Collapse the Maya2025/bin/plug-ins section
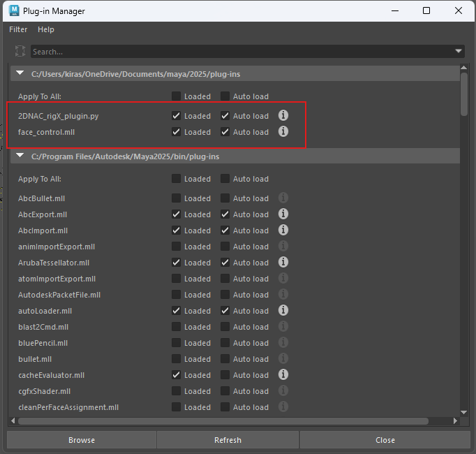The width and height of the screenshot is (476, 454). click(x=20, y=156)
